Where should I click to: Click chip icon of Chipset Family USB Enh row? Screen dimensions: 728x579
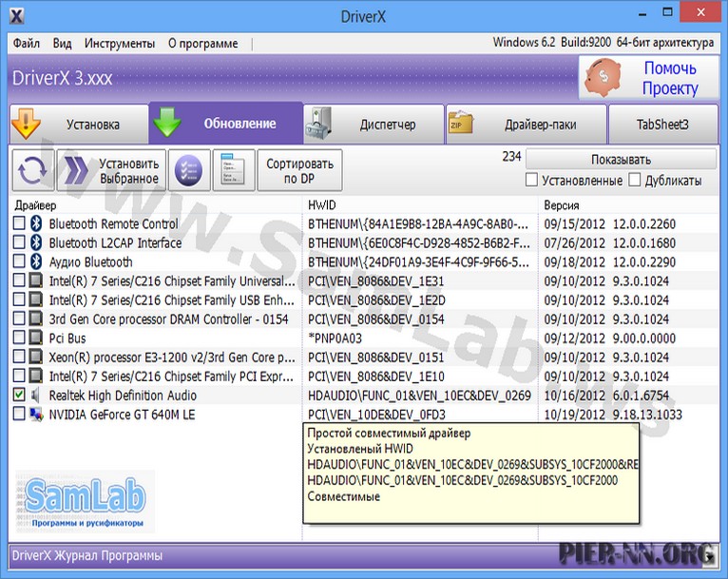(x=36, y=299)
